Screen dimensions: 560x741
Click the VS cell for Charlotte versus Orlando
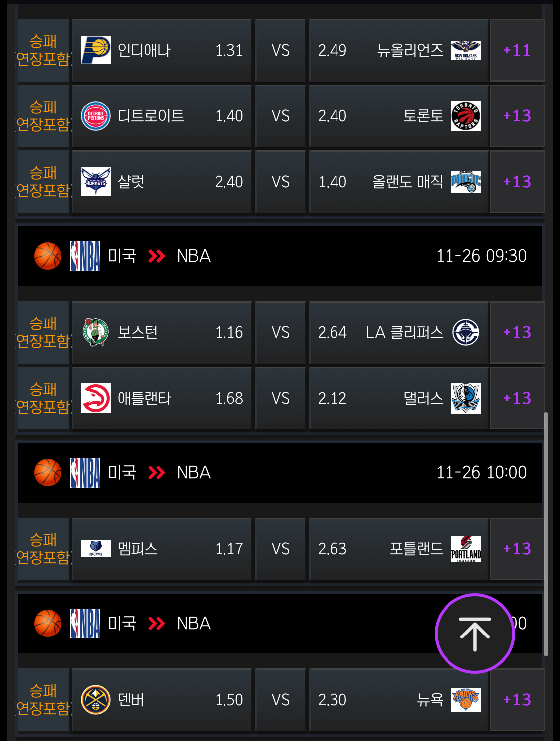pyautogui.click(x=280, y=182)
